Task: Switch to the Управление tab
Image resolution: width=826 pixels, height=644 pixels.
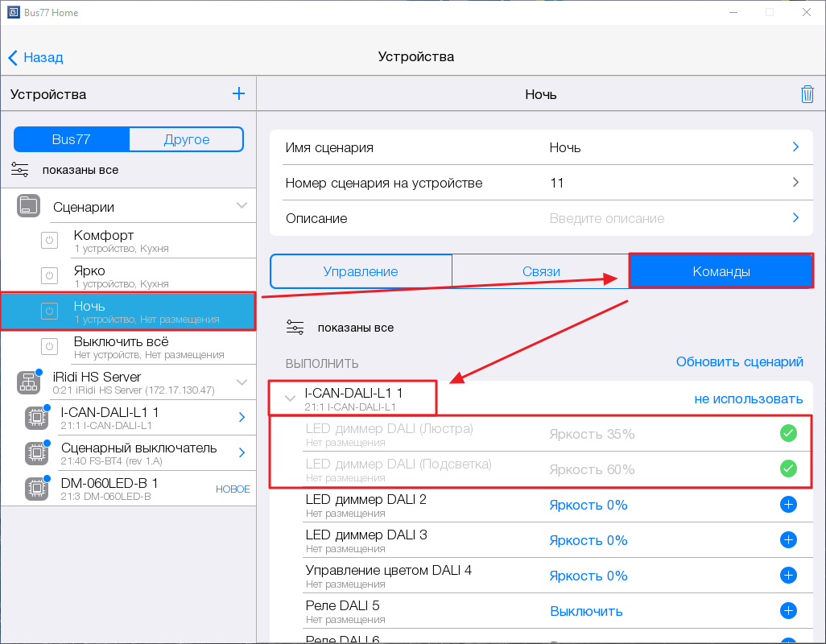Action: click(361, 271)
